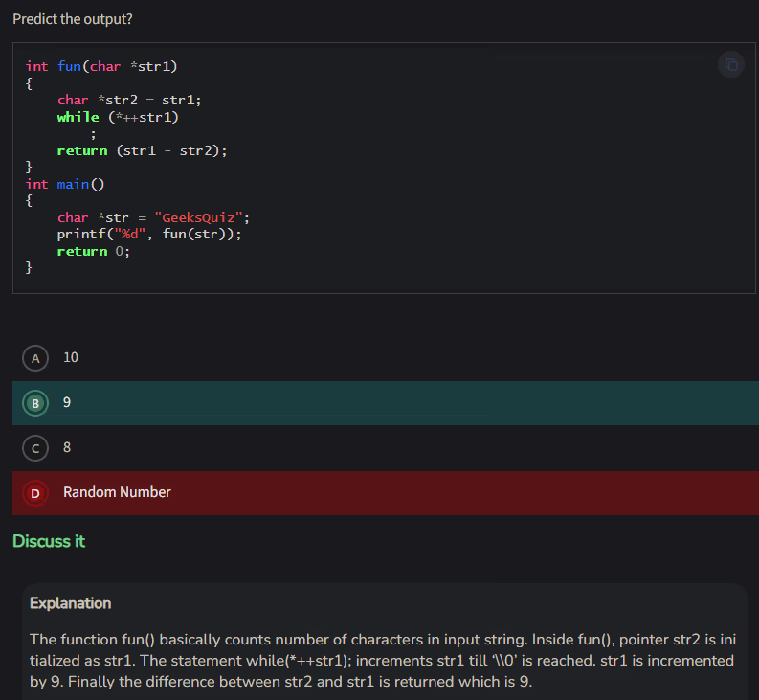Choose option C radio circle
The height and width of the screenshot is (700, 759).
click(35, 447)
